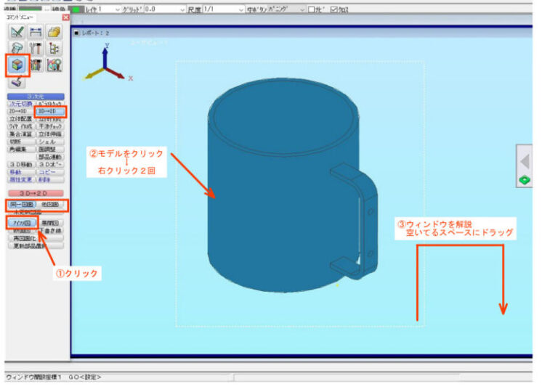Open the scale 1/1 dropdown
The height and width of the screenshot is (392, 558).
tap(224, 9)
